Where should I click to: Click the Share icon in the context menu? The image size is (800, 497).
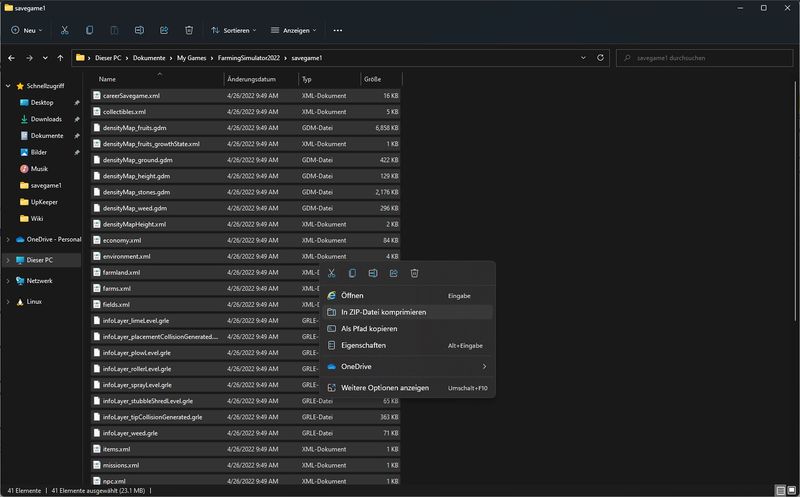pyautogui.click(x=393, y=273)
